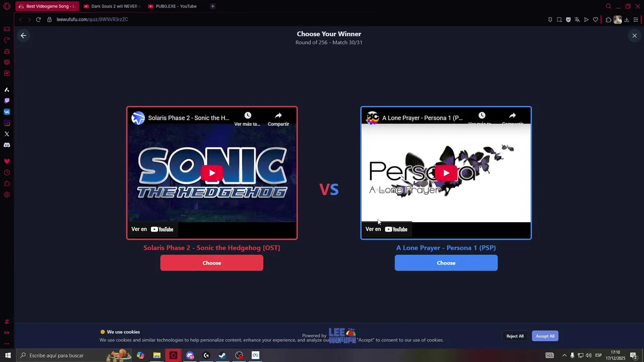Open the Solaris Phase 2 video title link
The height and width of the screenshot is (362, 644).
coord(189,118)
